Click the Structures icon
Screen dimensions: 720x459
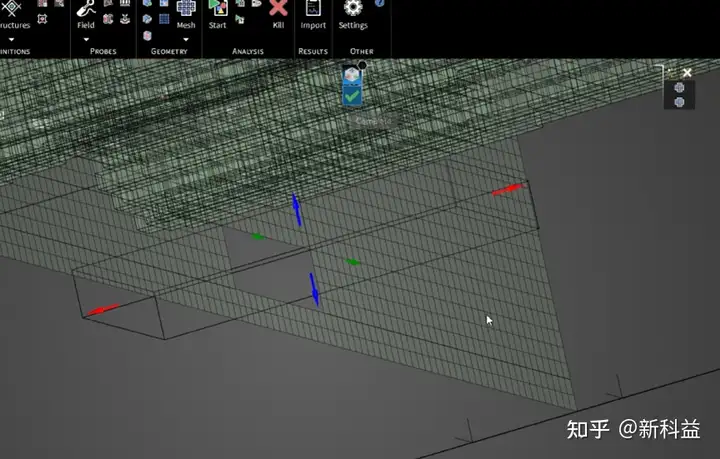(x=14, y=8)
